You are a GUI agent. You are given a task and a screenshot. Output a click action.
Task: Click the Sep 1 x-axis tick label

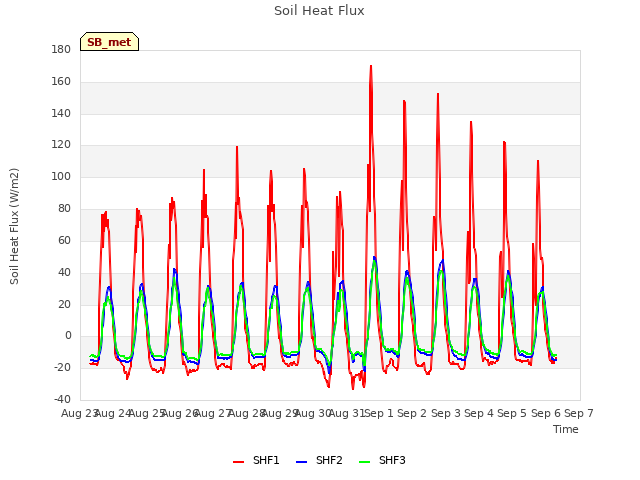click(379, 413)
